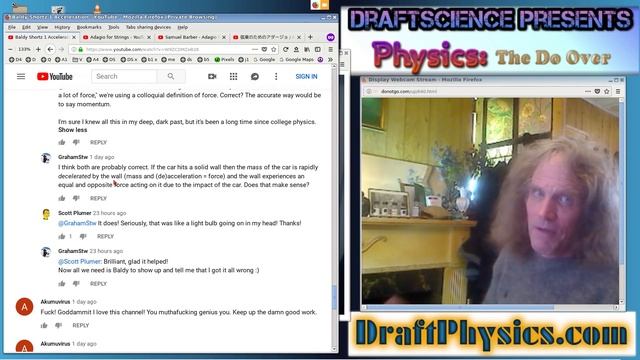Screen dimensions: 640x360
Task: Open Firefox sidebar toggle icon
Action: click(318, 49)
